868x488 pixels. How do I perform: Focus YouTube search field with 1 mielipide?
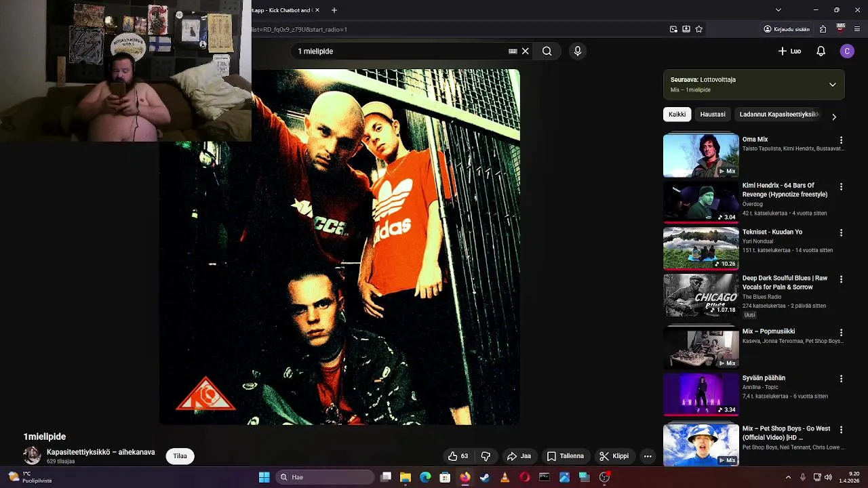pyautogui.click(x=400, y=51)
